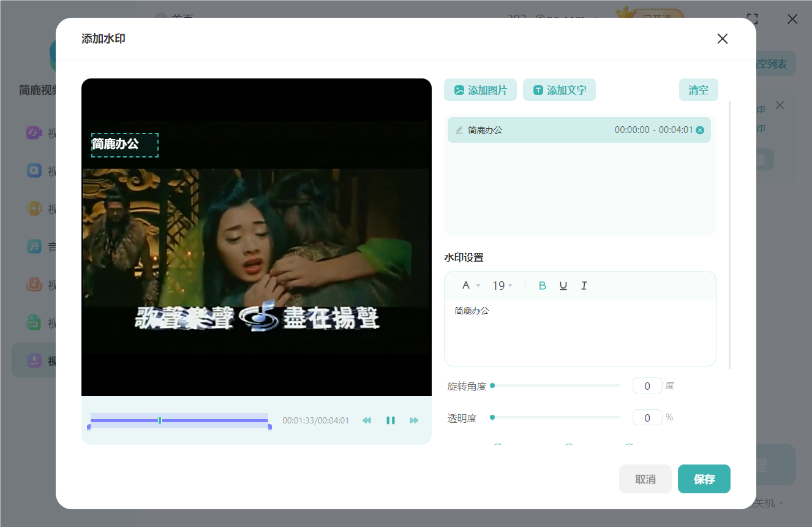Toggle italic formatting for watermark text
The width and height of the screenshot is (812, 527).
[584, 286]
